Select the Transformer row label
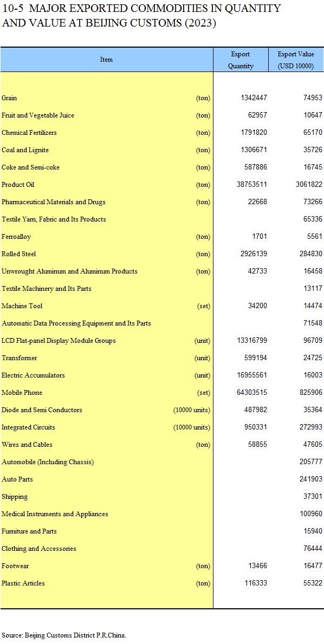This screenshot has width=324, height=644. click(x=20, y=357)
